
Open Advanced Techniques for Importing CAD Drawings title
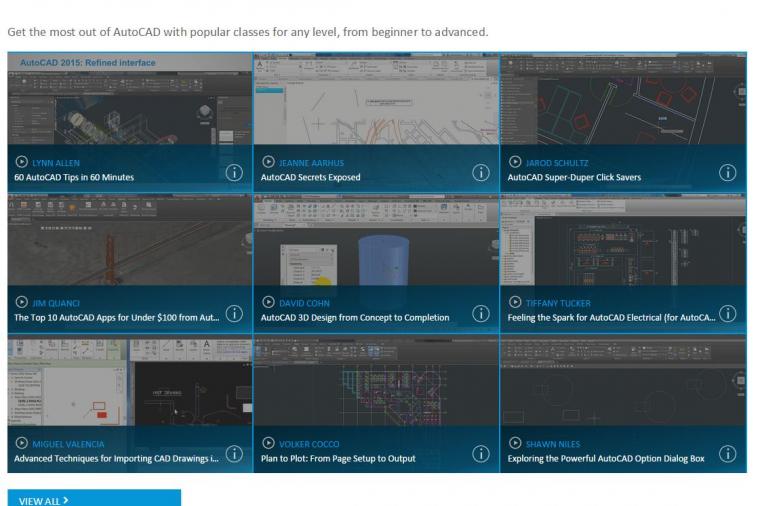tap(116, 459)
